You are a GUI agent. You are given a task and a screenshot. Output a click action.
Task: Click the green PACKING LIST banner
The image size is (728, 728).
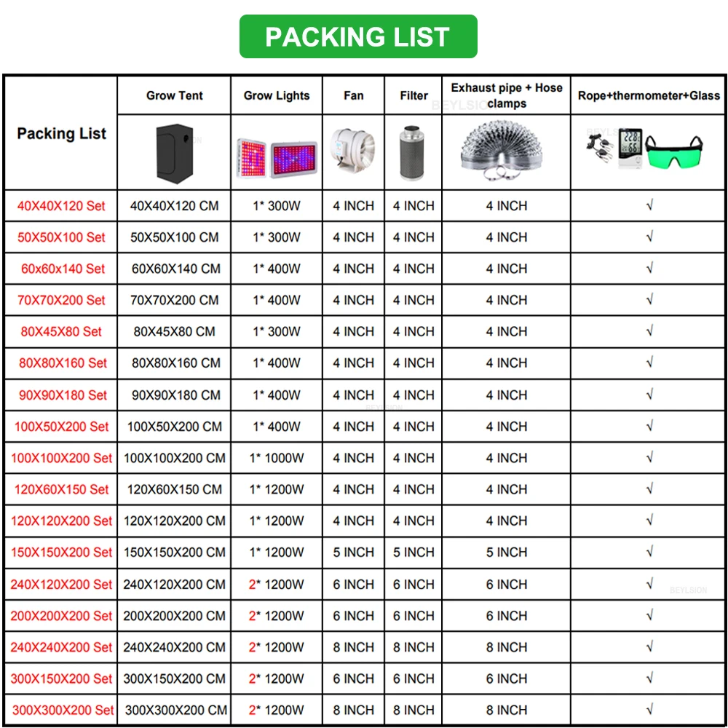[x=357, y=36]
